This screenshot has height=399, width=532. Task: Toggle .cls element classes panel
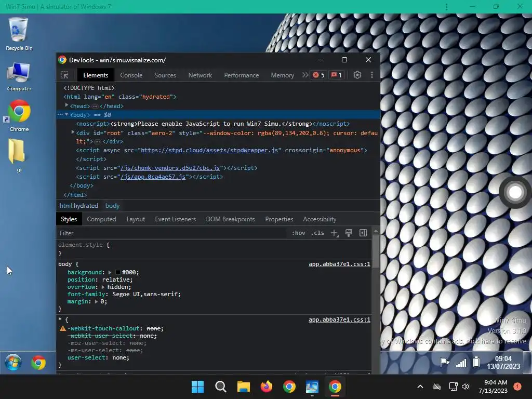click(x=317, y=233)
